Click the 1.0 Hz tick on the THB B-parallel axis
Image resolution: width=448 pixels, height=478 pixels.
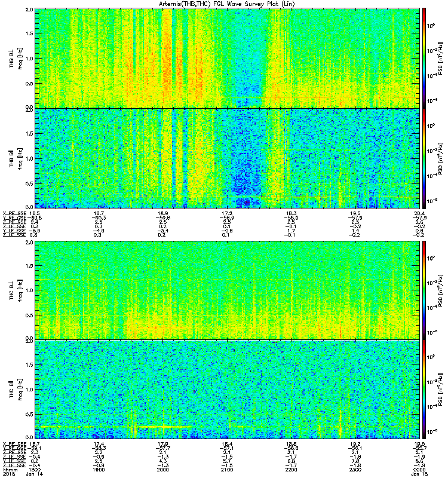pos(29,158)
